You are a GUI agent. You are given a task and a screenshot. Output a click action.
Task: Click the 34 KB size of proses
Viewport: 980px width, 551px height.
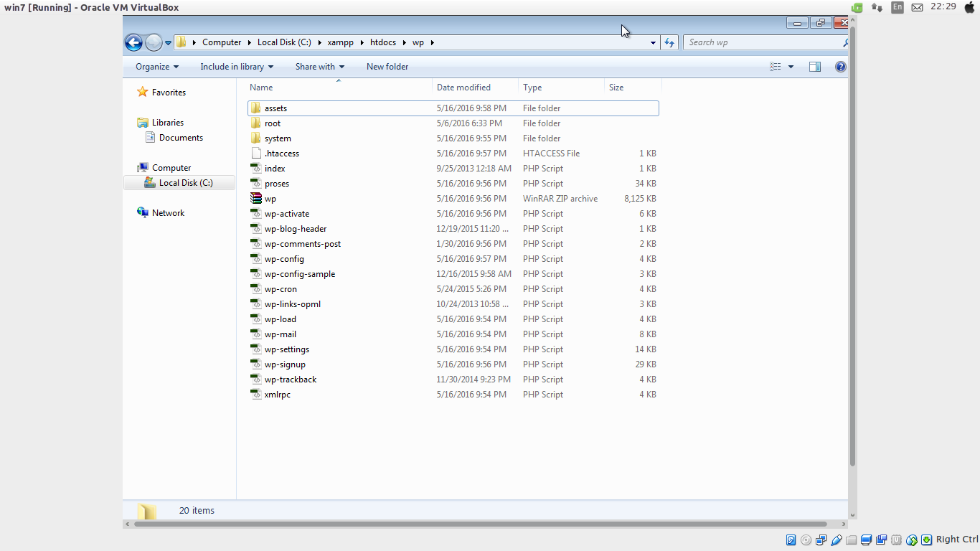point(646,184)
